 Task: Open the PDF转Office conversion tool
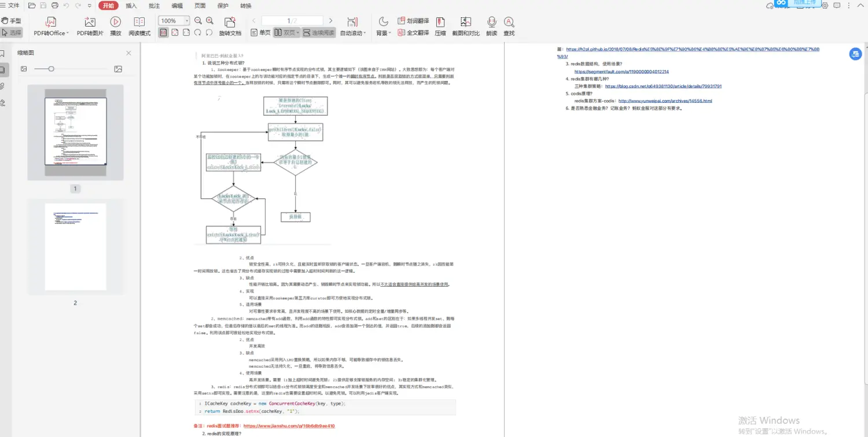pos(50,26)
